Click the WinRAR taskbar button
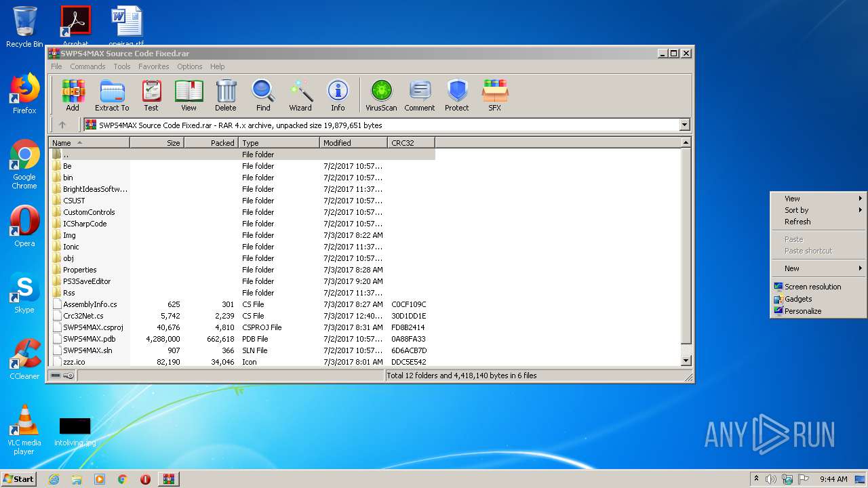 [x=168, y=479]
